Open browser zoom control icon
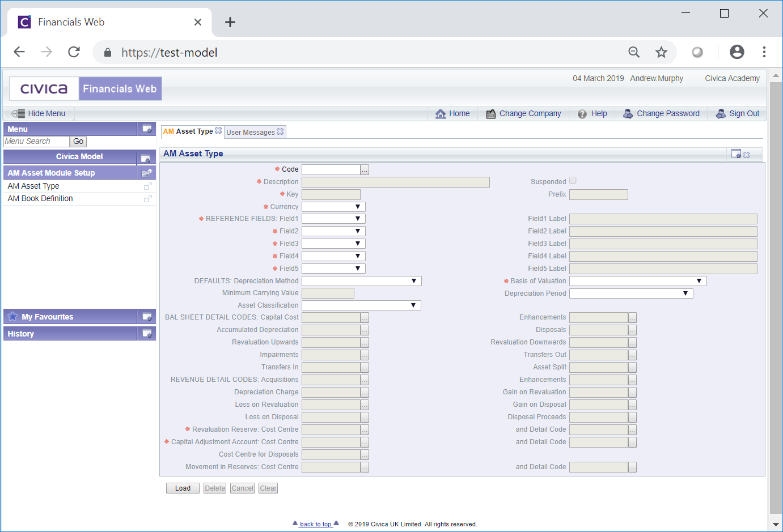 (x=634, y=52)
